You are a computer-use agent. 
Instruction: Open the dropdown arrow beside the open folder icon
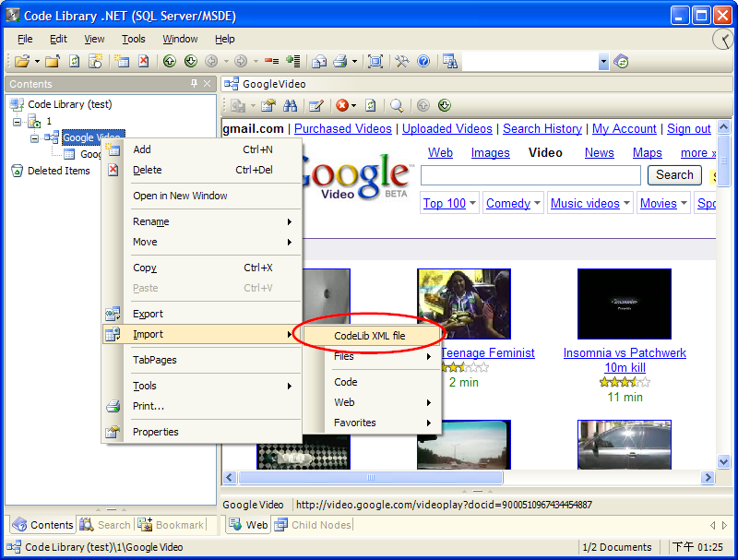[x=37, y=62]
